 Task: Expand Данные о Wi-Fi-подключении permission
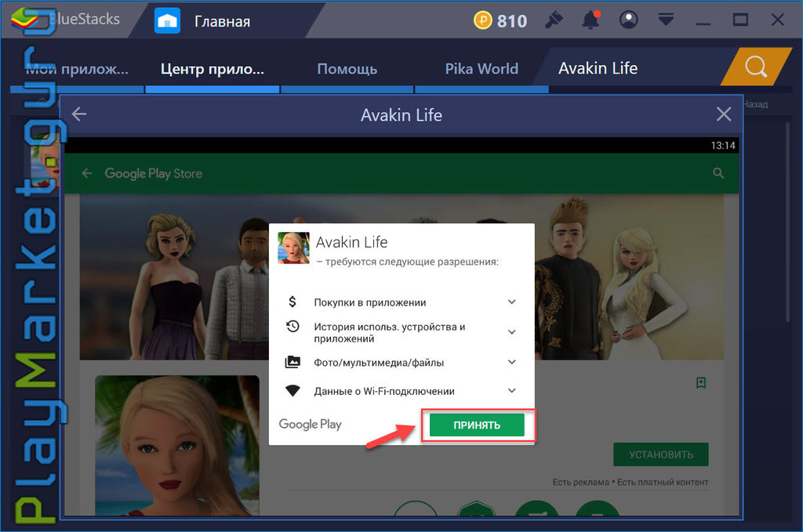(x=511, y=391)
